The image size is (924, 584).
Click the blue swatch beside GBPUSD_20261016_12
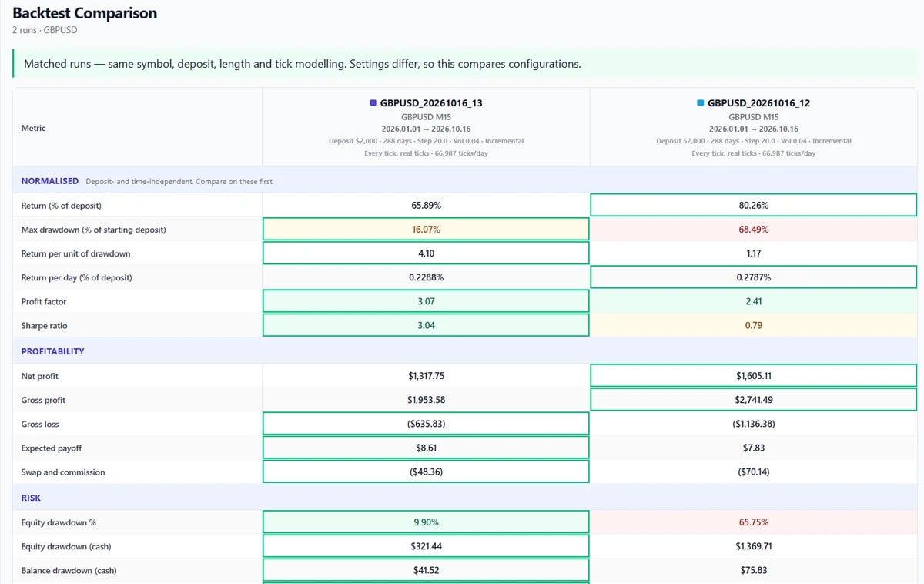(x=701, y=102)
